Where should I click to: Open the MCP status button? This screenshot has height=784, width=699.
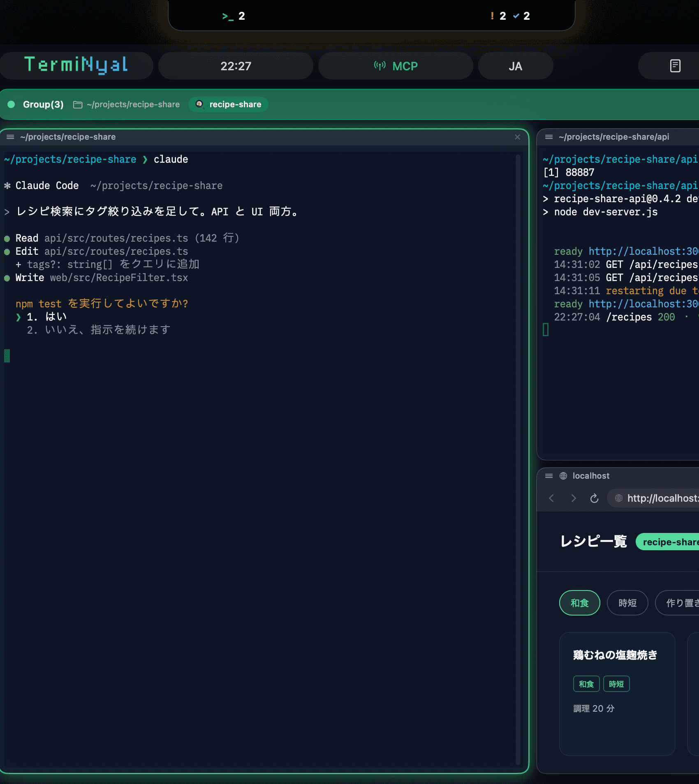(396, 66)
